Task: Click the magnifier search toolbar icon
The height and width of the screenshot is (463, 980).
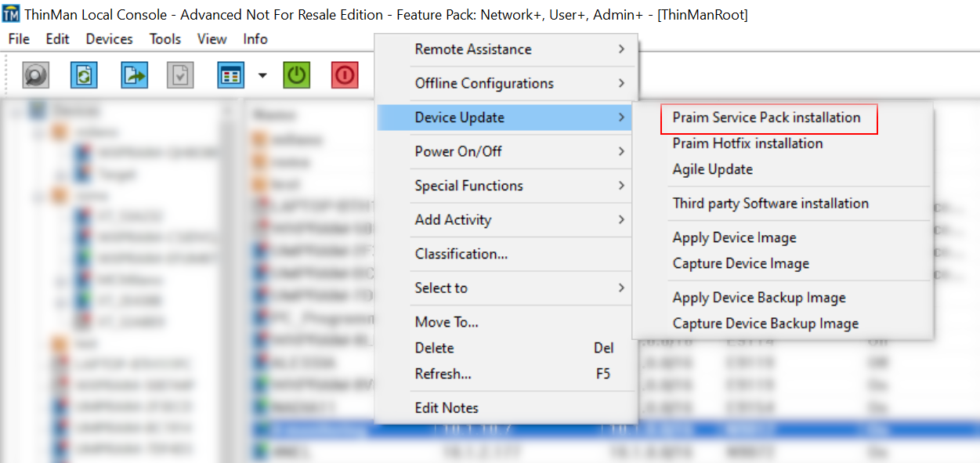Action: pos(35,75)
